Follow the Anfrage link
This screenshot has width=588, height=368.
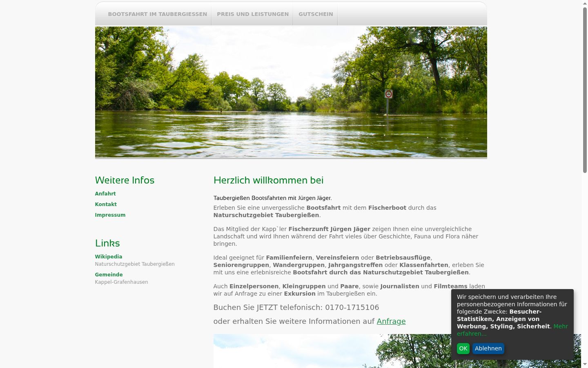click(x=391, y=321)
